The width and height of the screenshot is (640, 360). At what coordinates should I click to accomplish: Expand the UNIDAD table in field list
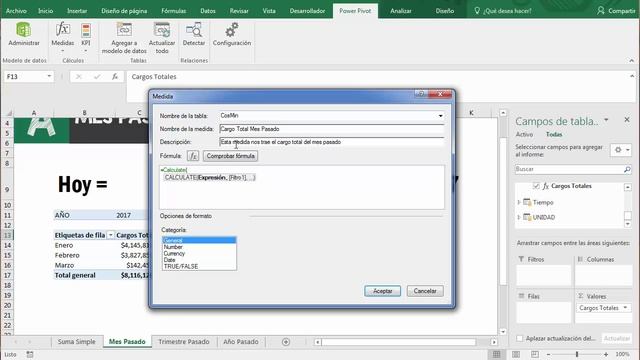tap(519, 217)
